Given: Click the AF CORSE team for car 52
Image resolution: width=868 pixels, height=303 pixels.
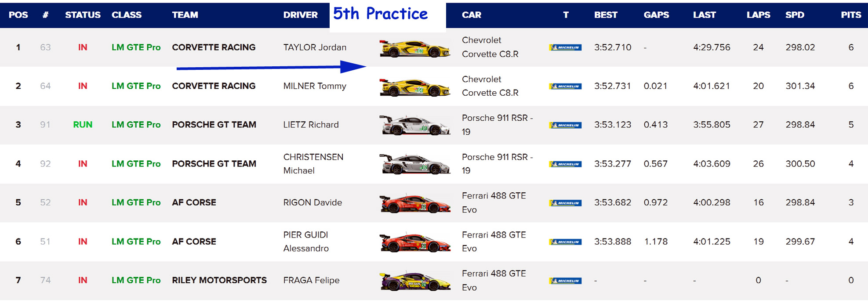Looking at the screenshot, I should click(194, 202).
